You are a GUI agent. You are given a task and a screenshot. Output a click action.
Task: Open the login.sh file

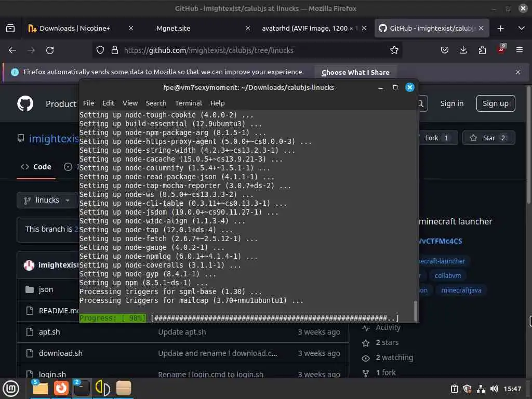(52, 374)
